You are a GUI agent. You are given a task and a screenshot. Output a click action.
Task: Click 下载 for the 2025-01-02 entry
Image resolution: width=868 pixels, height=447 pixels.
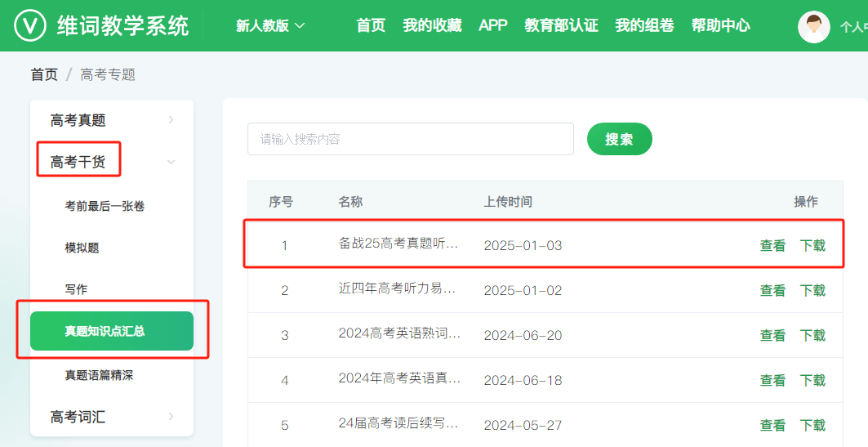pyautogui.click(x=812, y=290)
